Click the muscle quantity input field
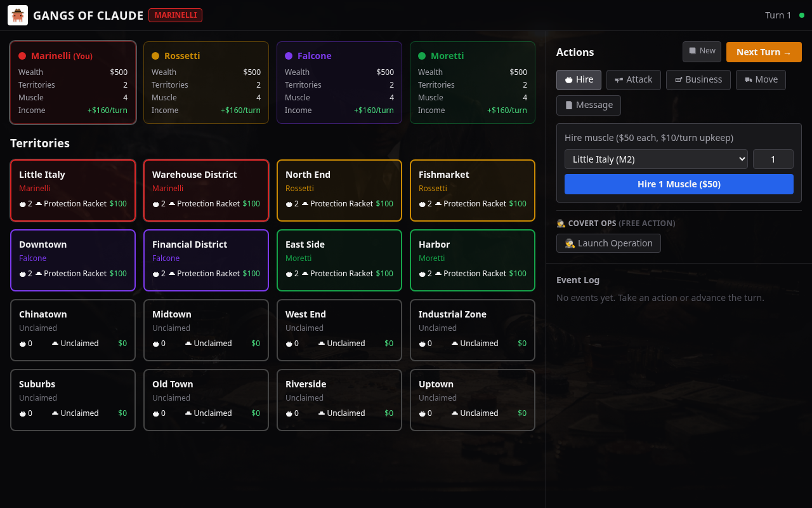This screenshot has width=812, height=508. pos(773,159)
